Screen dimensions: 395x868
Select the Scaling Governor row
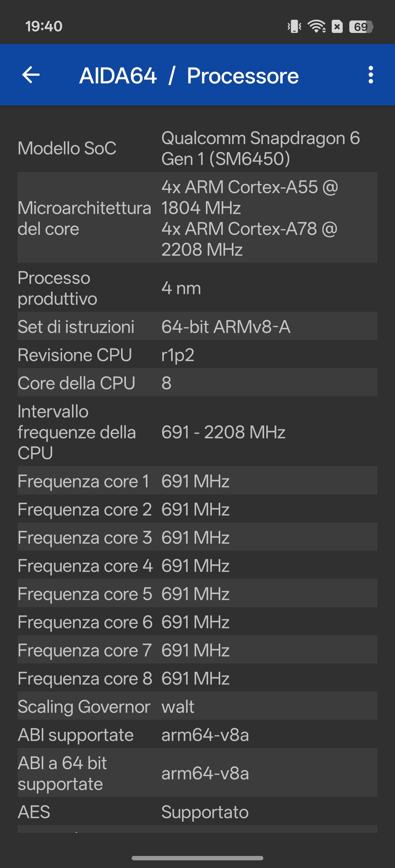coord(197,706)
